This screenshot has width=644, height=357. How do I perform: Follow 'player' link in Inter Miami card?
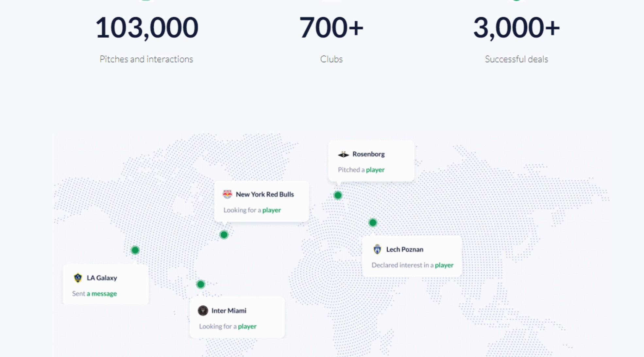coord(247,326)
